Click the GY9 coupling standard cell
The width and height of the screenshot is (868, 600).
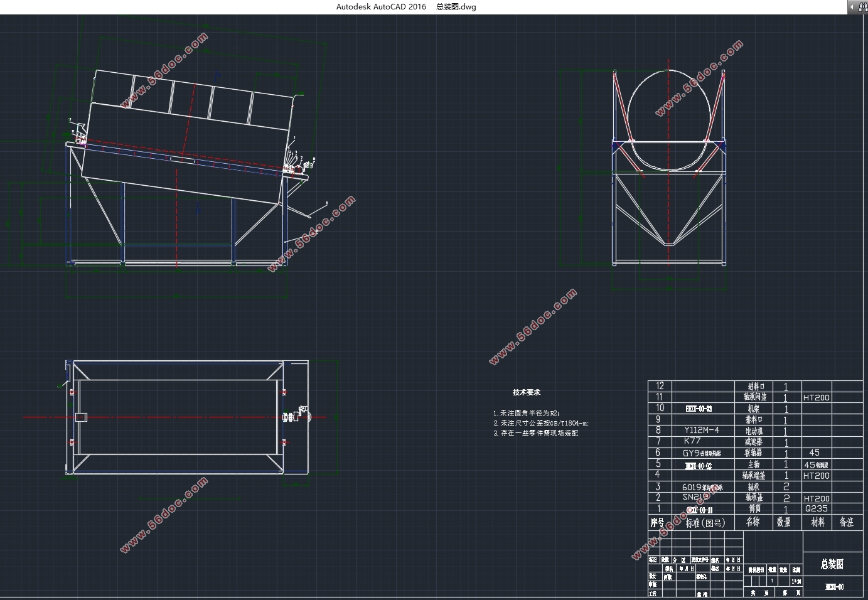[702, 453]
